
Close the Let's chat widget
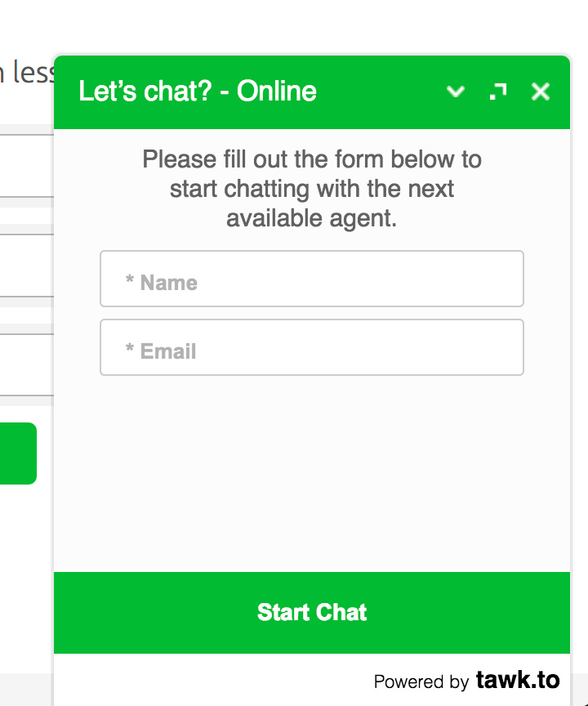(541, 92)
